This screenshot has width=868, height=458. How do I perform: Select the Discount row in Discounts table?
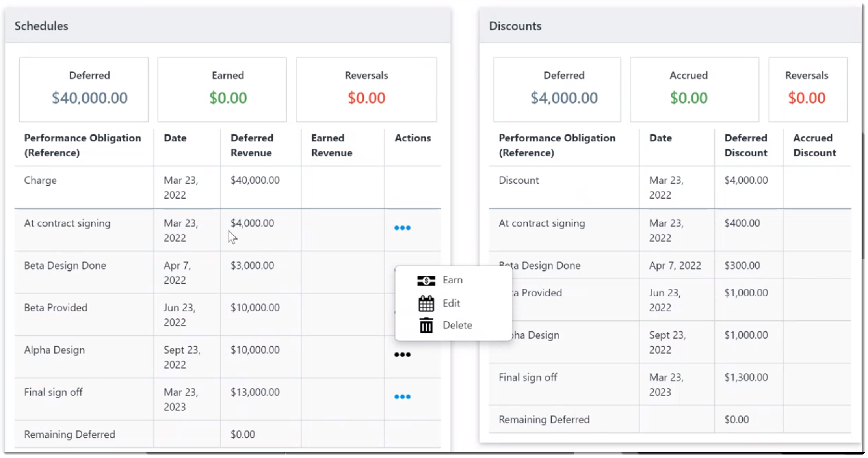(670, 187)
